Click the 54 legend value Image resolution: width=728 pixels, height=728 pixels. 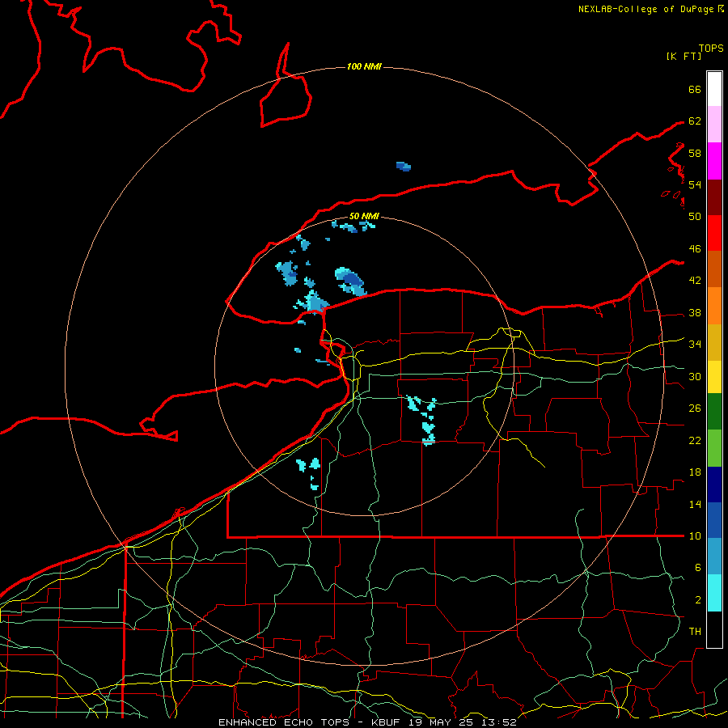pyautogui.click(x=695, y=184)
